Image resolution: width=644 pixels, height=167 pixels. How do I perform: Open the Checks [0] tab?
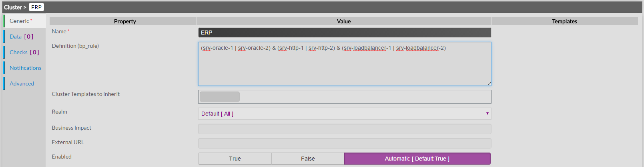pyautogui.click(x=24, y=52)
